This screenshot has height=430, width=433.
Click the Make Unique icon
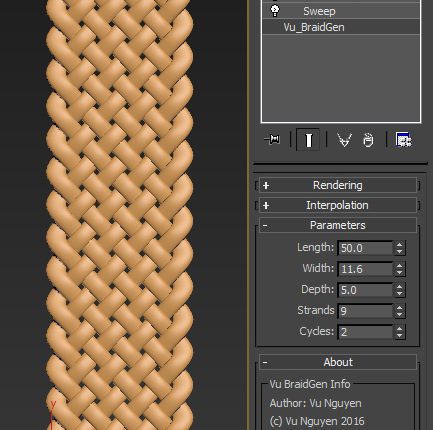tap(344, 140)
